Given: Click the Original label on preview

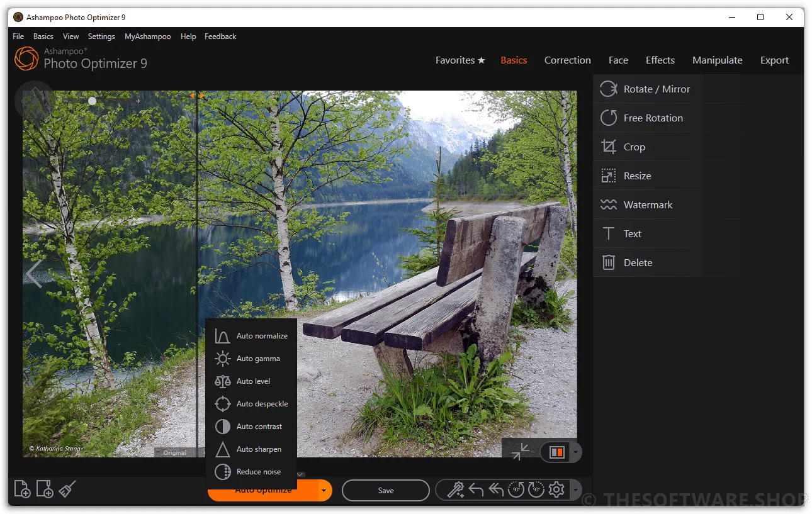Looking at the screenshot, I should pyautogui.click(x=175, y=452).
